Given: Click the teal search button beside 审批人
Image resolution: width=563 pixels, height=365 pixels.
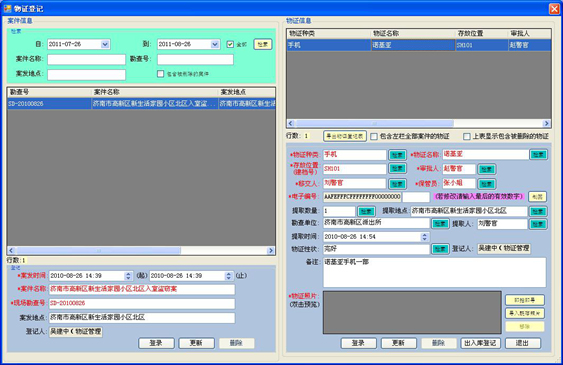Looking at the screenshot, I should pos(487,169).
